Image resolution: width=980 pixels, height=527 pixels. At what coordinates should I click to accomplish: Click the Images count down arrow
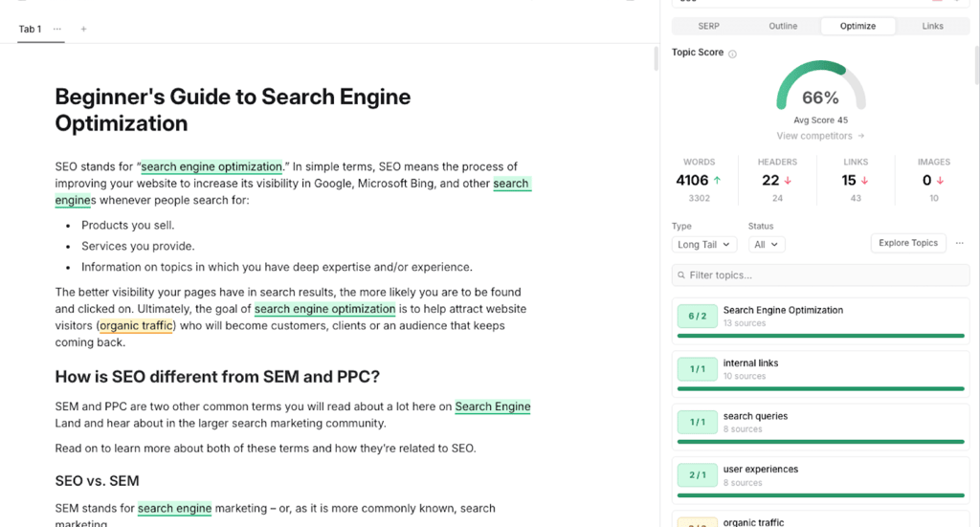point(940,181)
